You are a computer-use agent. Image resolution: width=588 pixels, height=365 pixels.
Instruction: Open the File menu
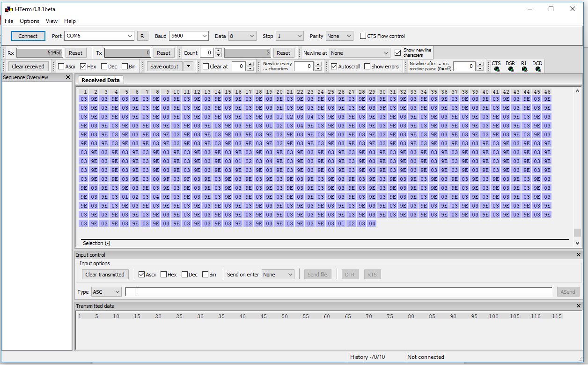pyautogui.click(x=9, y=21)
